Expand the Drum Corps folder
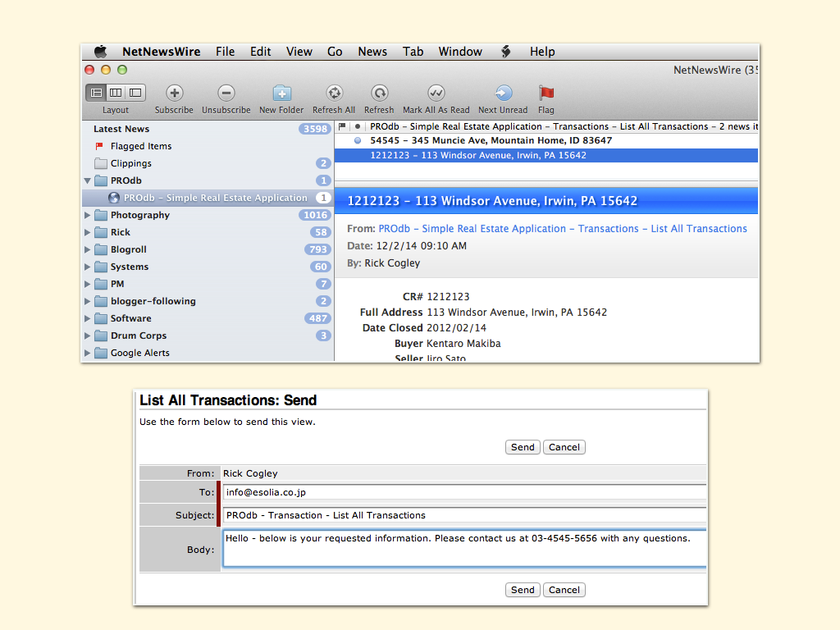840x630 pixels. (x=88, y=336)
